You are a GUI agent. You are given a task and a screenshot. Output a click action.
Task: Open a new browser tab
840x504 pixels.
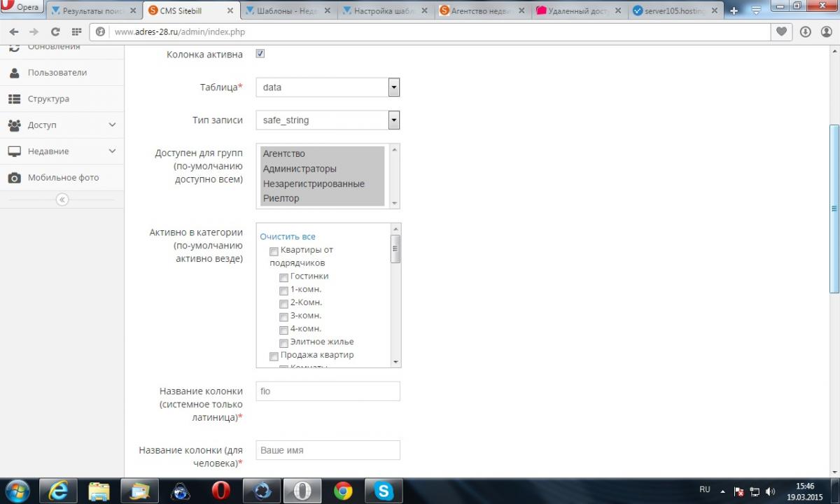(734, 11)
